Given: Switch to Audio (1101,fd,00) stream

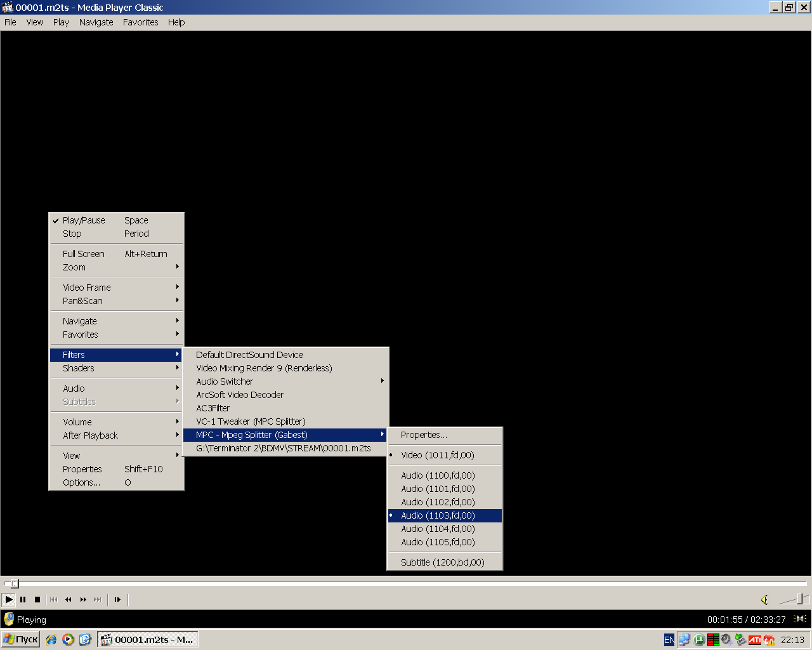Looking at the screenshot, I should [438, 489].
